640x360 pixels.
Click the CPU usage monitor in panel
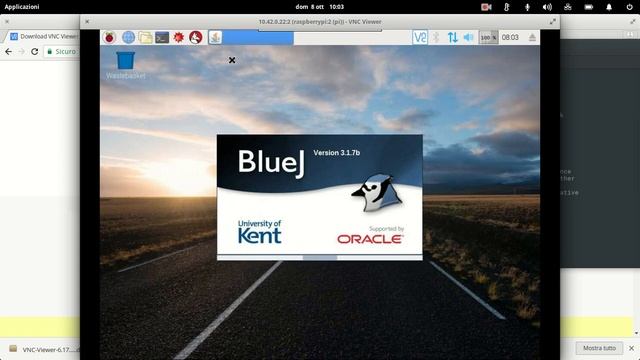coord(488,38)
